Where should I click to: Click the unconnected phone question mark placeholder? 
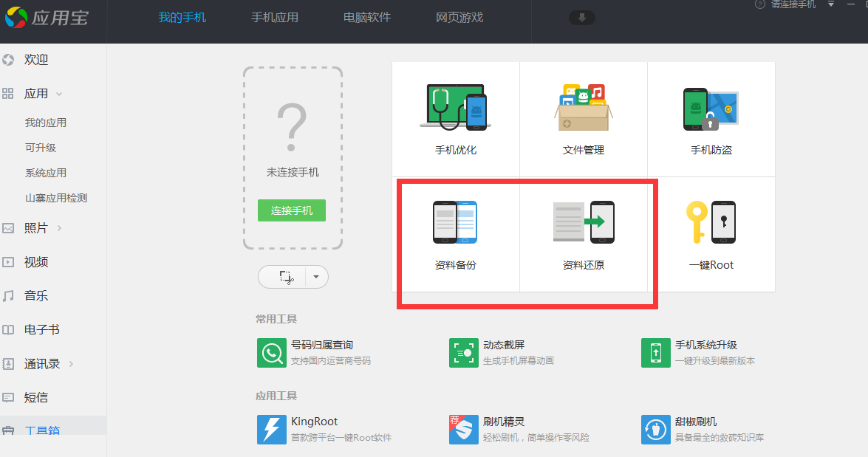tap(292, 128)
